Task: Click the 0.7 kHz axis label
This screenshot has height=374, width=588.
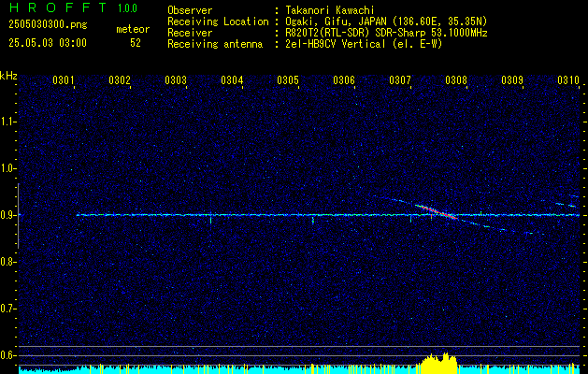Action: point(7,309)
